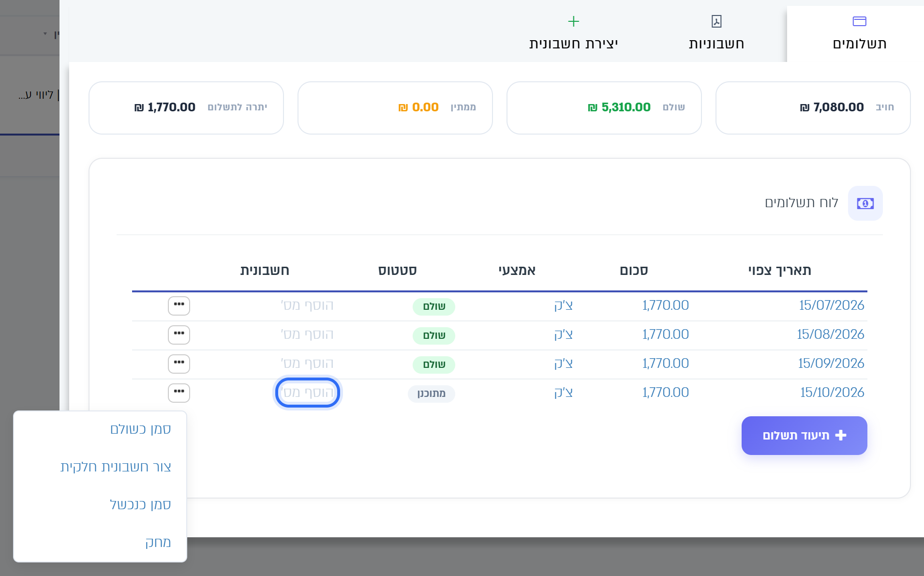Click the banknote icon beside לוח תשלומים

pyautogui.click(x=865, y=203)
